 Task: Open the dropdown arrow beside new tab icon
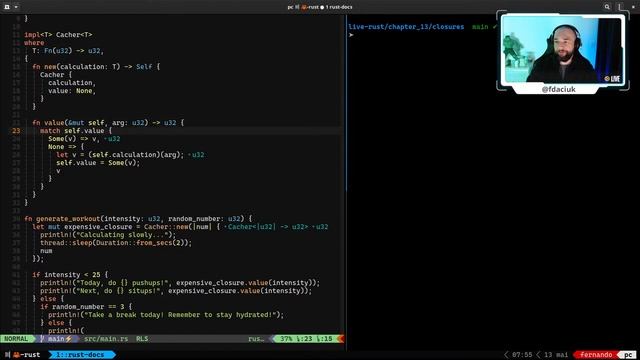coord(16,7)
